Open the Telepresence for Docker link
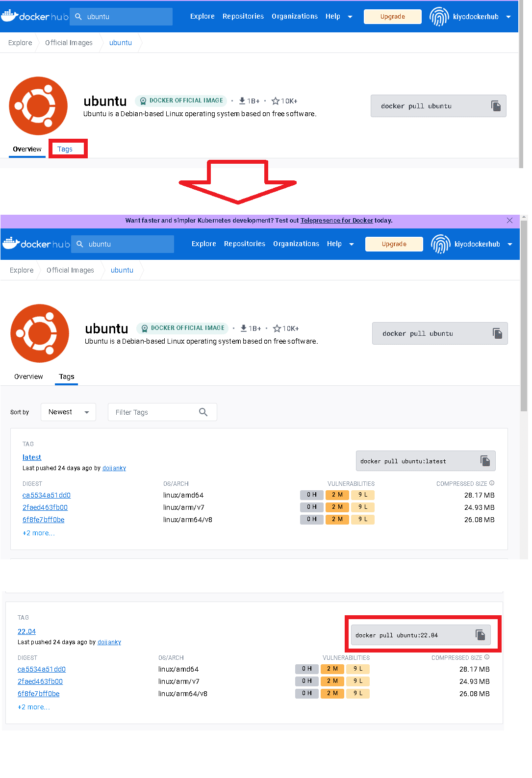532x778 pixels. (x=336, y=221)
